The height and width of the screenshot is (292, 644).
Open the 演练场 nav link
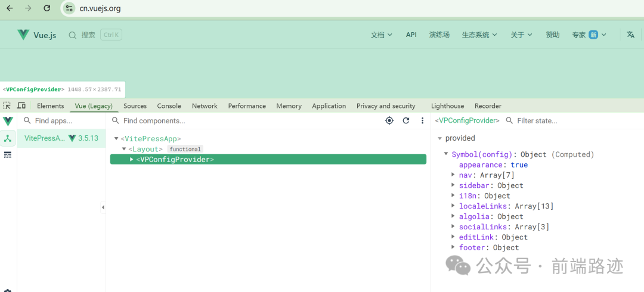439,35
